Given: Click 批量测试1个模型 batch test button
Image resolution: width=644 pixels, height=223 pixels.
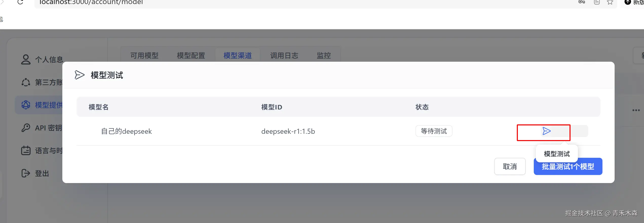Looking at the screenshot, I should point(568,166).
